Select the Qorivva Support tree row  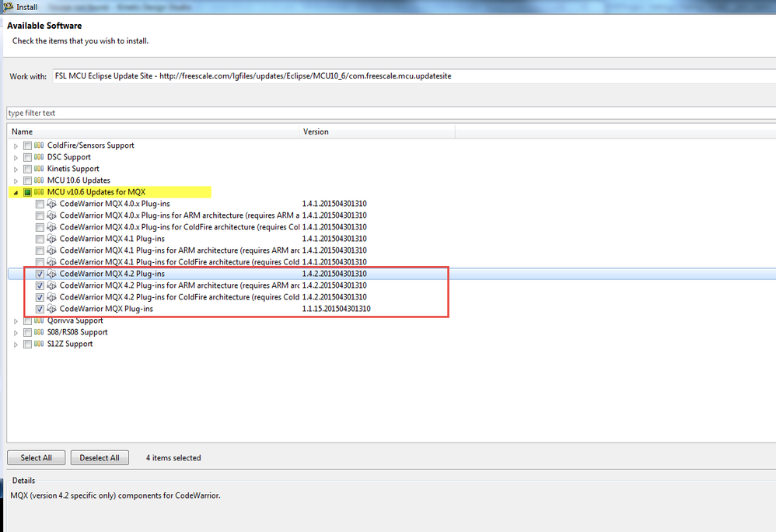(x=391, y=320)
